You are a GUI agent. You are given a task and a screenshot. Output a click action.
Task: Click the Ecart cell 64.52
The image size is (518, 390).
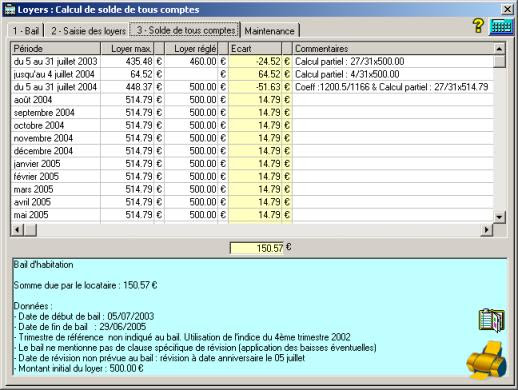pyautogui.click(x=255, y=74)
